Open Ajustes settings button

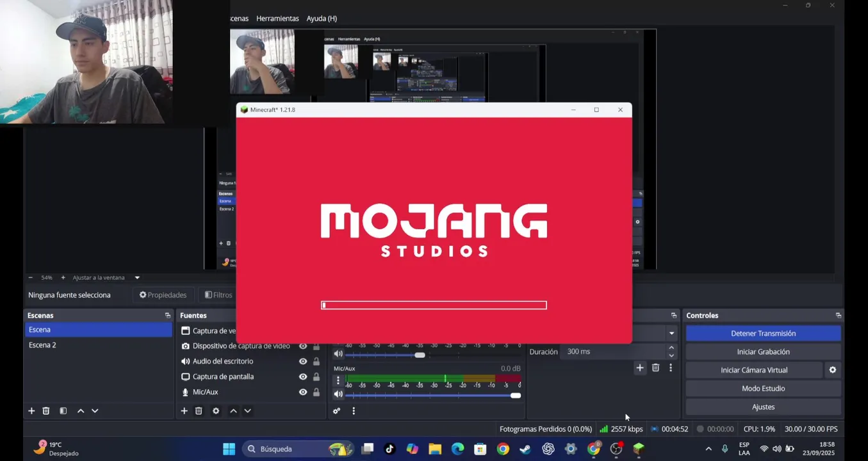(763, 407)
